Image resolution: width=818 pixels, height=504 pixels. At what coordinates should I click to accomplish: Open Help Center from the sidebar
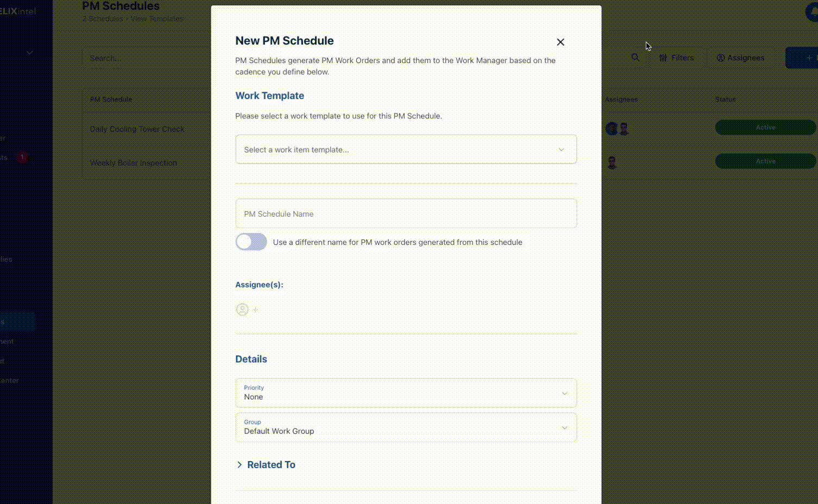(10, 380)
